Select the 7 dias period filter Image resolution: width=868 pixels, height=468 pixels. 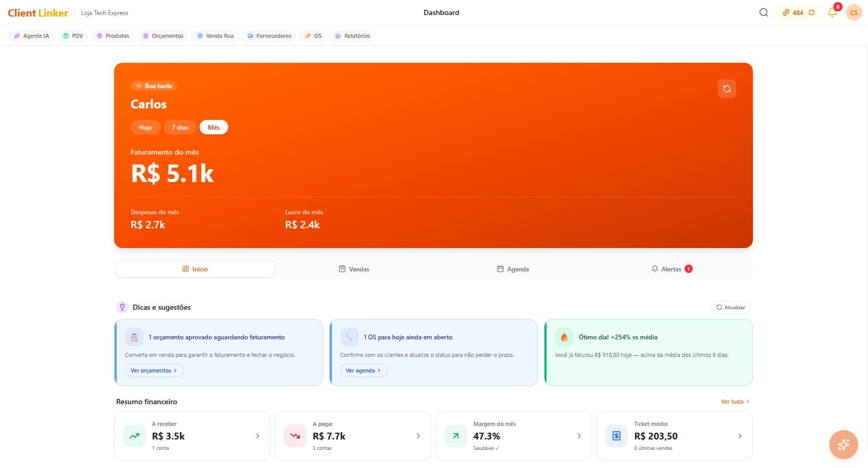(180, 127)
